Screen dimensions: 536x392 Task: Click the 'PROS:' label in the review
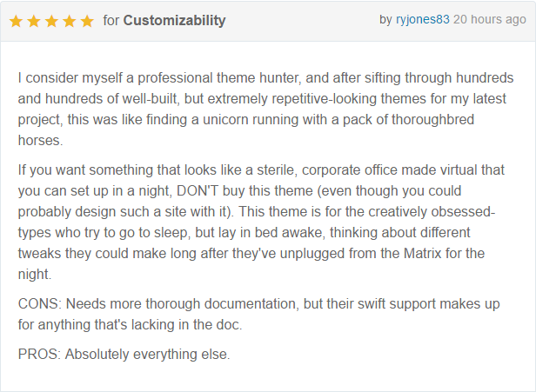[39, 354]
